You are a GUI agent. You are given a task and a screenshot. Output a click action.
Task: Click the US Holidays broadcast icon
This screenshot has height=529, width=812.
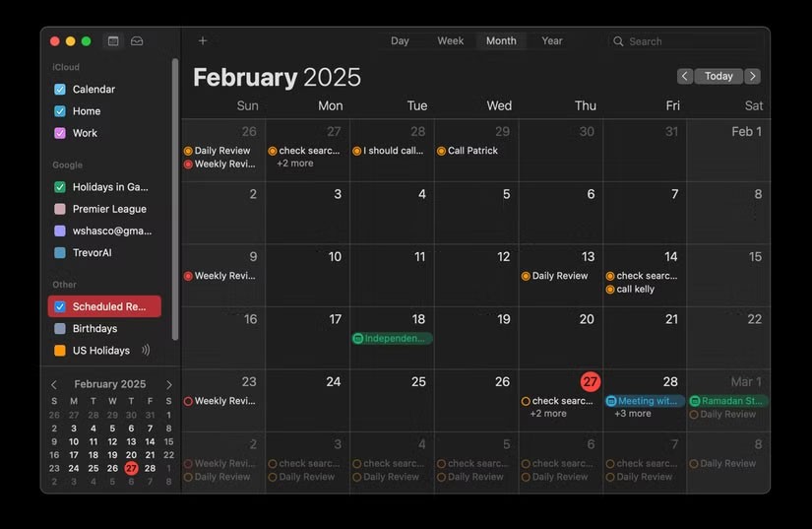tap(146, 350)
